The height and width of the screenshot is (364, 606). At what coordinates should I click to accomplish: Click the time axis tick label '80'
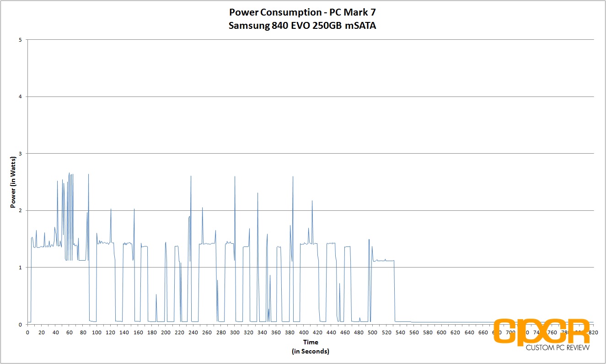pyautogui.click(x=83, y=332)
